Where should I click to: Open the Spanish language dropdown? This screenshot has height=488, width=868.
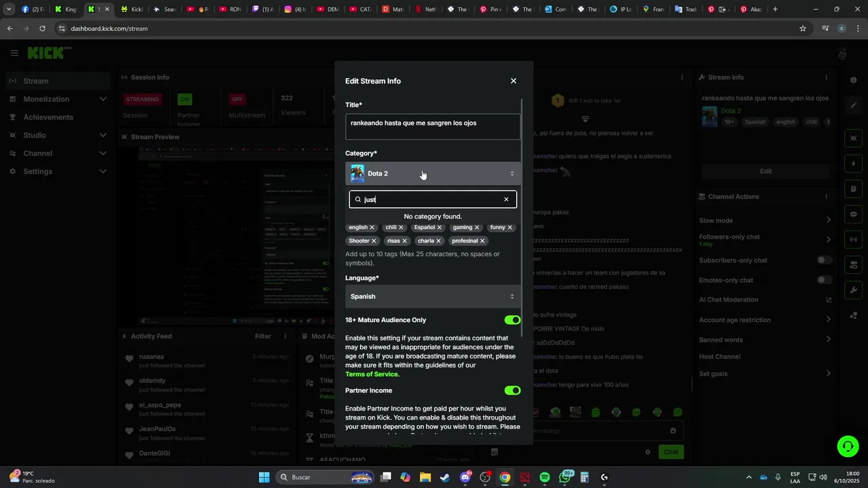[x=433, y=296]
